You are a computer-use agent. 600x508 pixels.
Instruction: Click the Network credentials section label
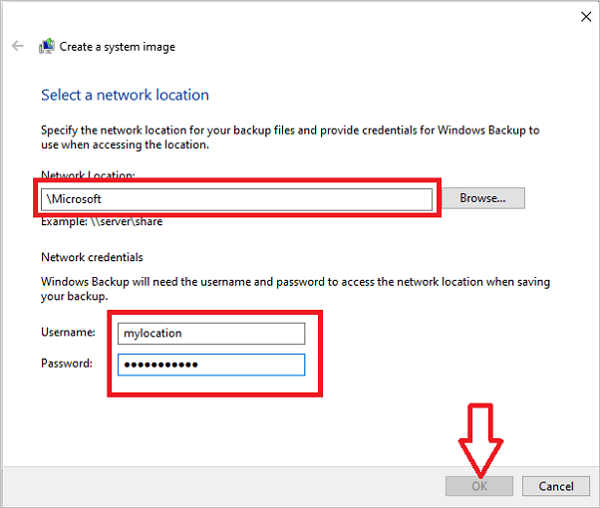(x=91, y=257)
